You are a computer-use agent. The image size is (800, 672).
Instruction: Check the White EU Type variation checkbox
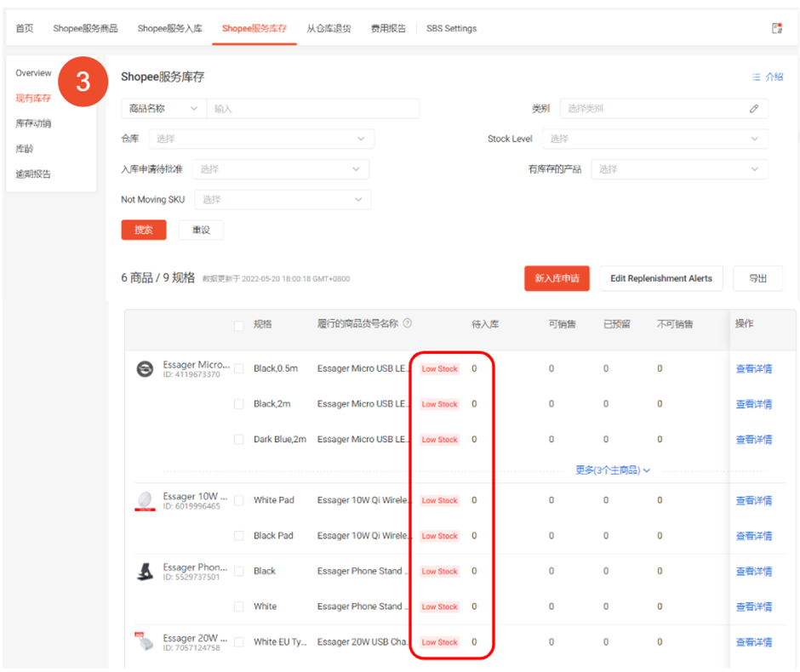[x=239, y=642]
